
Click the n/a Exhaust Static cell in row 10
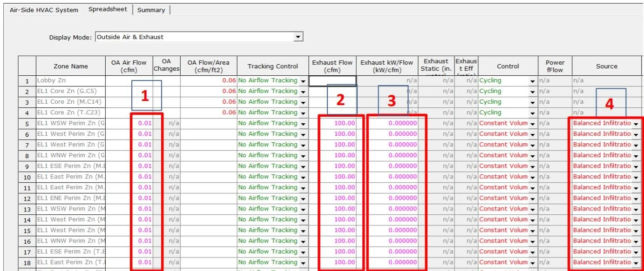click(x=436, y=177)
